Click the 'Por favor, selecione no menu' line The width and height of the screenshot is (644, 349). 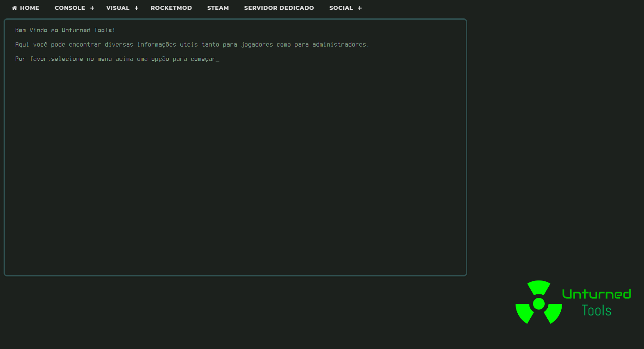click(115, 59)
